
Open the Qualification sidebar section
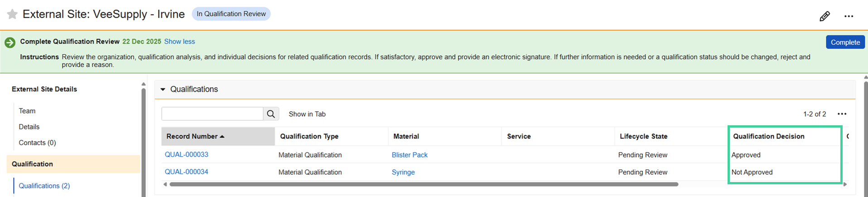[32, 164]
